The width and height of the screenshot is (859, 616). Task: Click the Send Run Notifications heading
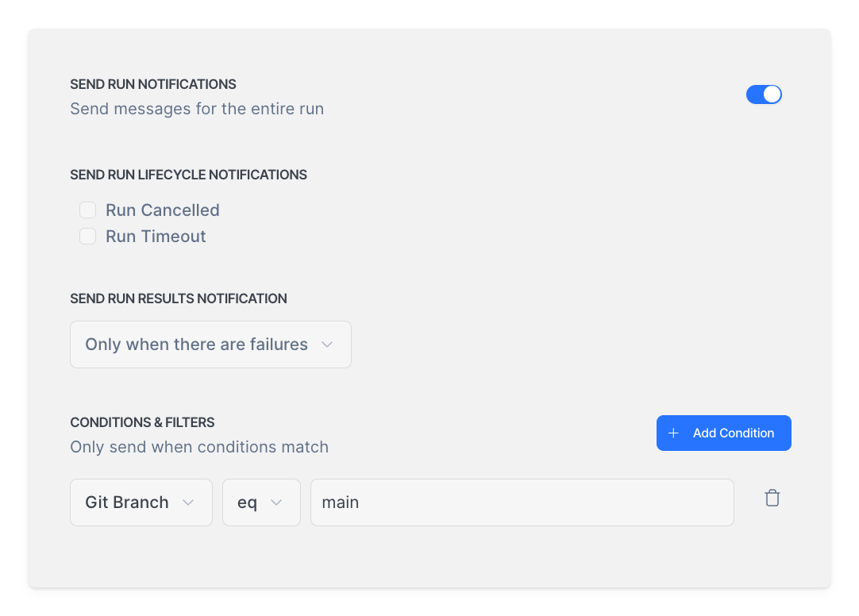pyautogui.click(x=153, y=84)
